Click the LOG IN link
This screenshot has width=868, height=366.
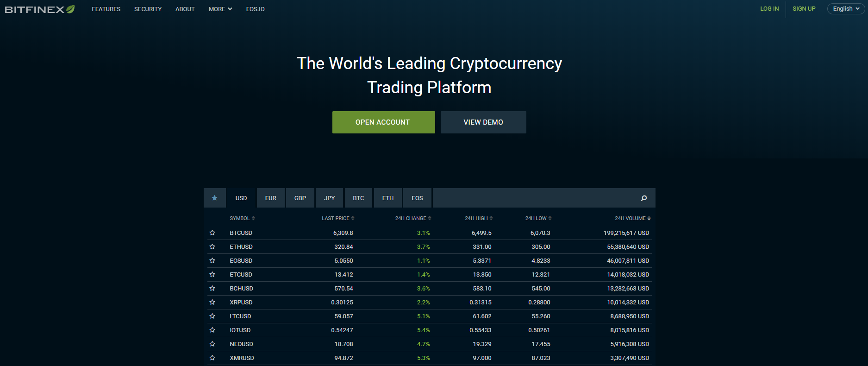click(x=769, y=9)
